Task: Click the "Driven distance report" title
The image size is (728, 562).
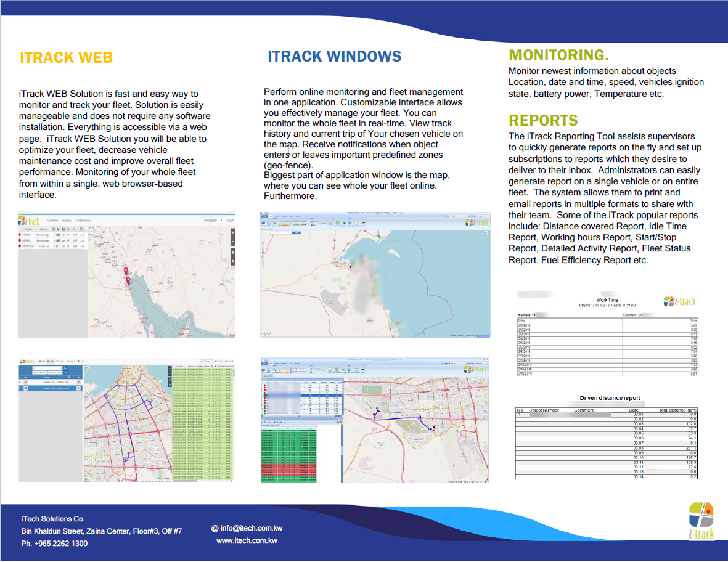Action: pyautogui.click(x=610, y=398)
